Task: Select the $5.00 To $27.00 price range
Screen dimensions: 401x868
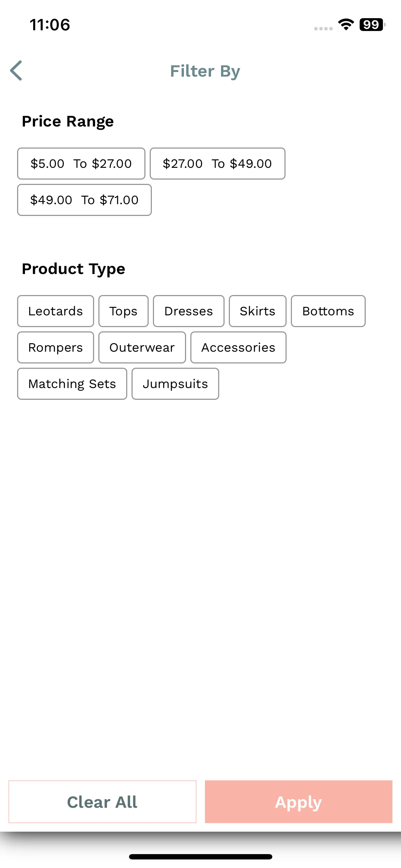Action: pyautogui.click(x=81, y=164)
